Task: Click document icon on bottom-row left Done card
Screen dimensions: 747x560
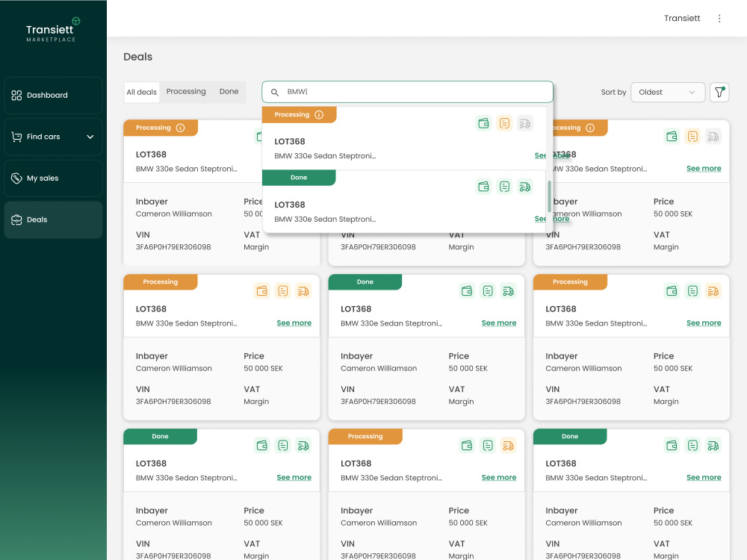Action: click(283, 446)
